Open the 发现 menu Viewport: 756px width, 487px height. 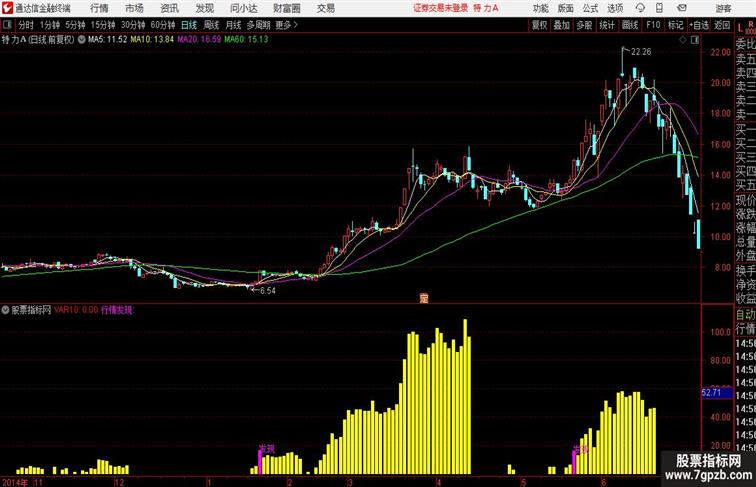(x=204, y=8)
